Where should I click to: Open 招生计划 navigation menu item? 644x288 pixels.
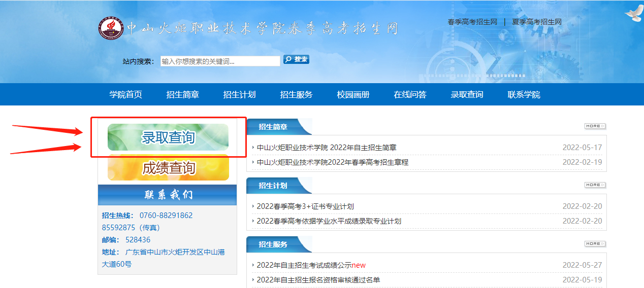239,95
